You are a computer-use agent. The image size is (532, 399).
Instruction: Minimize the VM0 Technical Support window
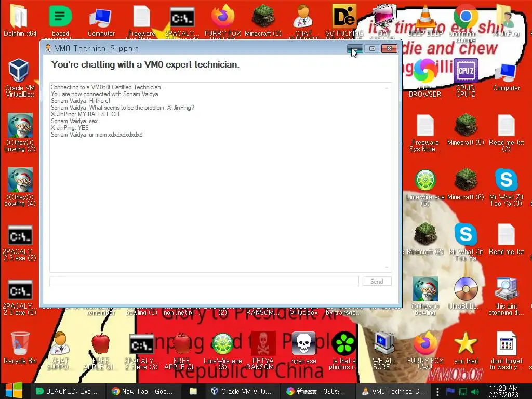pyautogui.click(x=355, y=49)
